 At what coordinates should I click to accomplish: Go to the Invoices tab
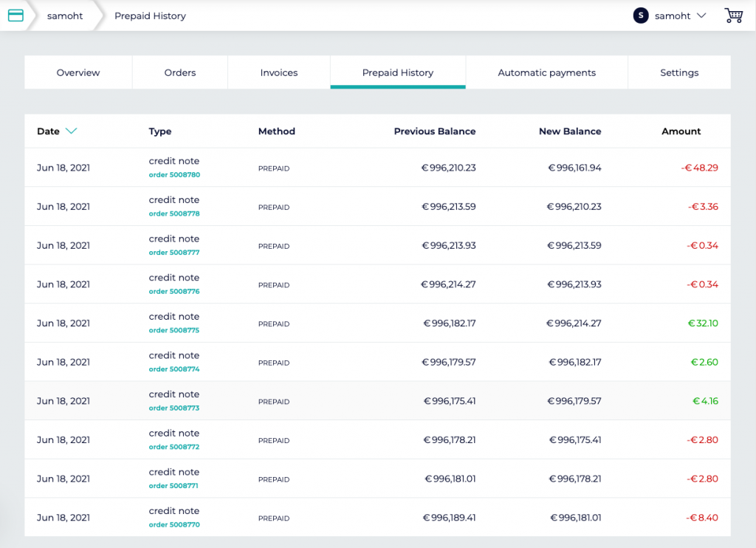pyautogui.click(x=279, y=72)
